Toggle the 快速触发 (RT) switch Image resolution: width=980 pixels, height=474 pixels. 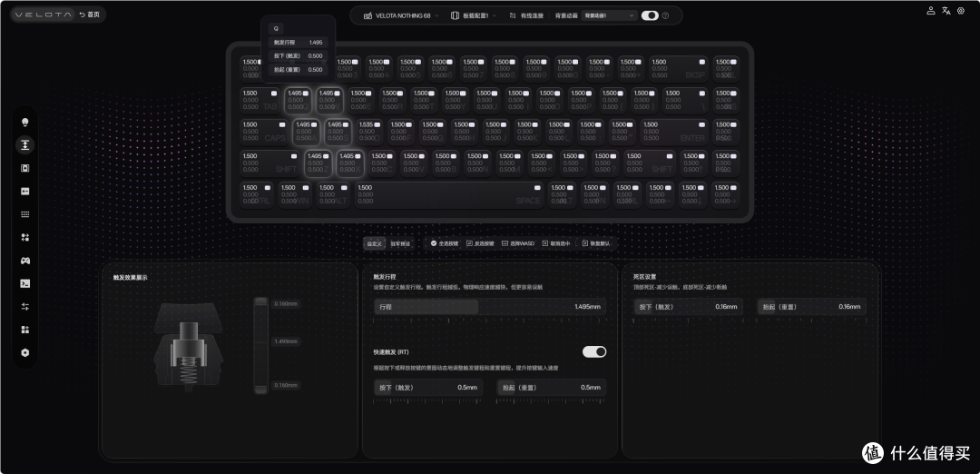point(594,352)
